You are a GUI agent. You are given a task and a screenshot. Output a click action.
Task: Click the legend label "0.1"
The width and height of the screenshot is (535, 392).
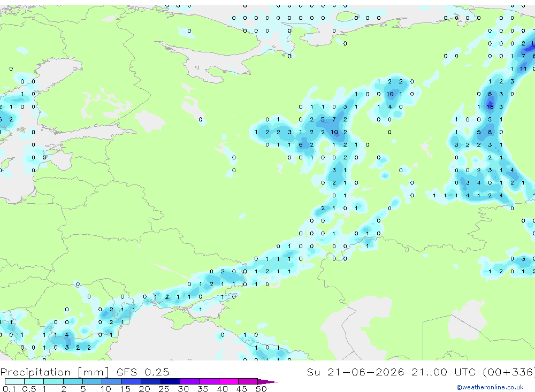click(9, 389)
